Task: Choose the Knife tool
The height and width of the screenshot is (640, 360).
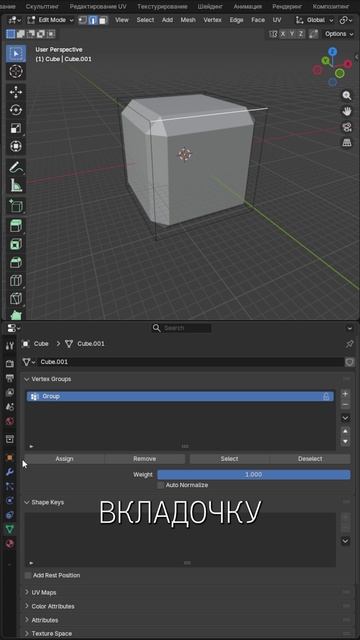Action: click(x=16, y=299)
